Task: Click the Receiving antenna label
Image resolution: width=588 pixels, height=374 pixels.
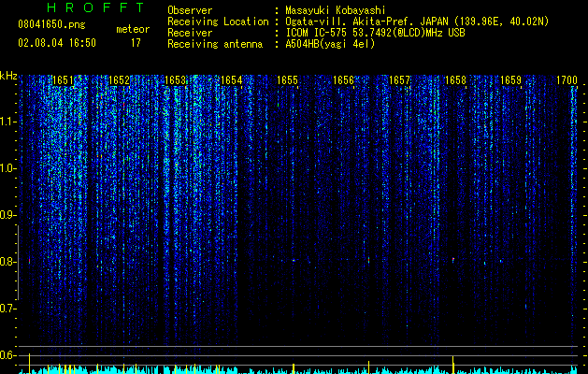Action: point(215,44)
